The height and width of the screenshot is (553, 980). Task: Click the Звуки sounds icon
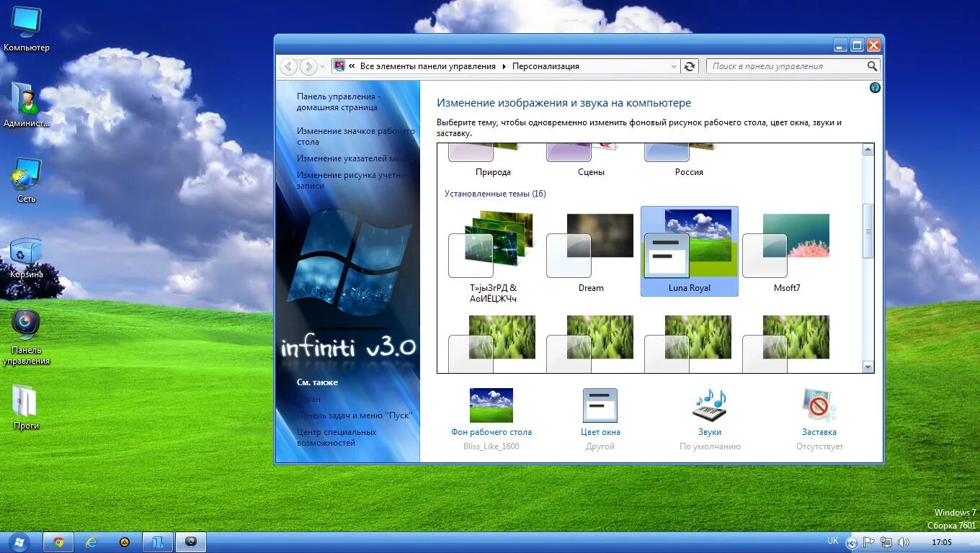click(x=710, y=405)
